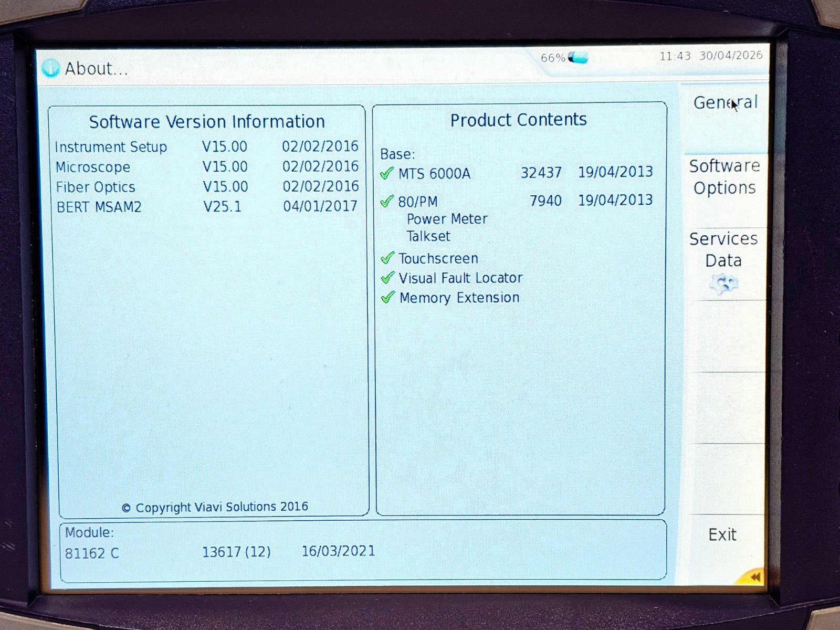Click the Visual Fault Locator text
Viewport: 840px width, 630px height.
460,278
